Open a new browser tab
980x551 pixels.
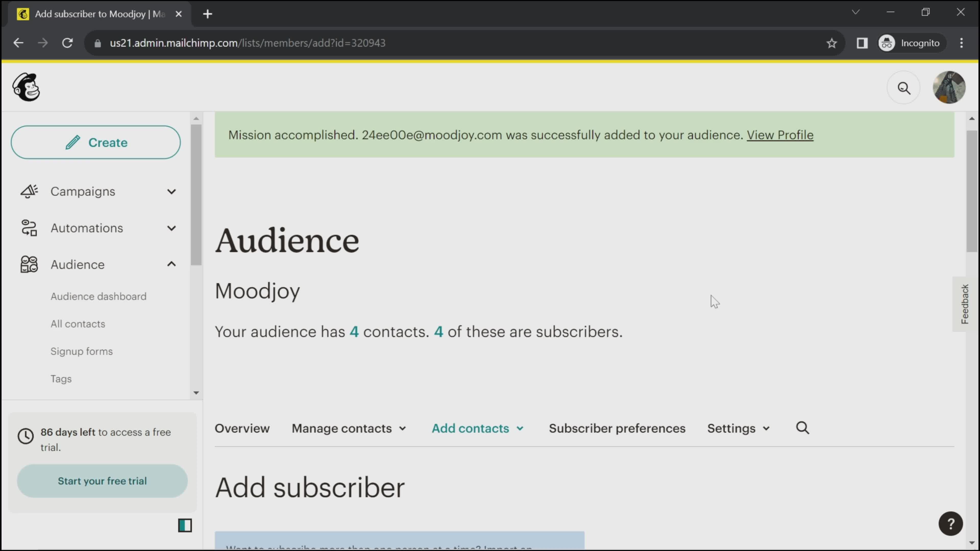(x=207, y=14)
